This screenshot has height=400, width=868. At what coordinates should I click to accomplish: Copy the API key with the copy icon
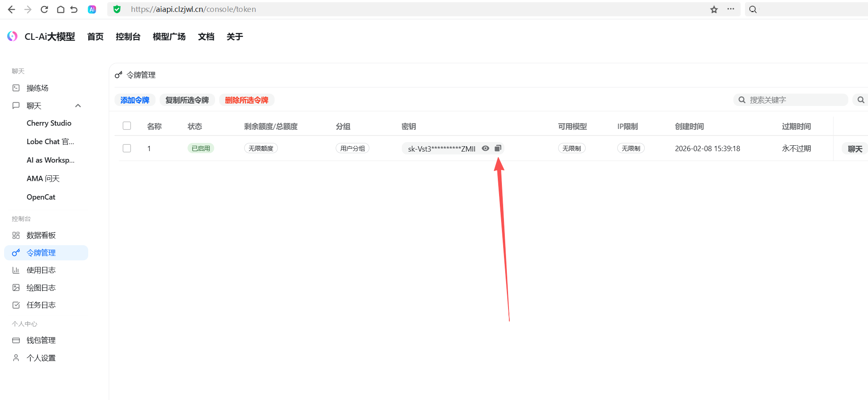498,148
